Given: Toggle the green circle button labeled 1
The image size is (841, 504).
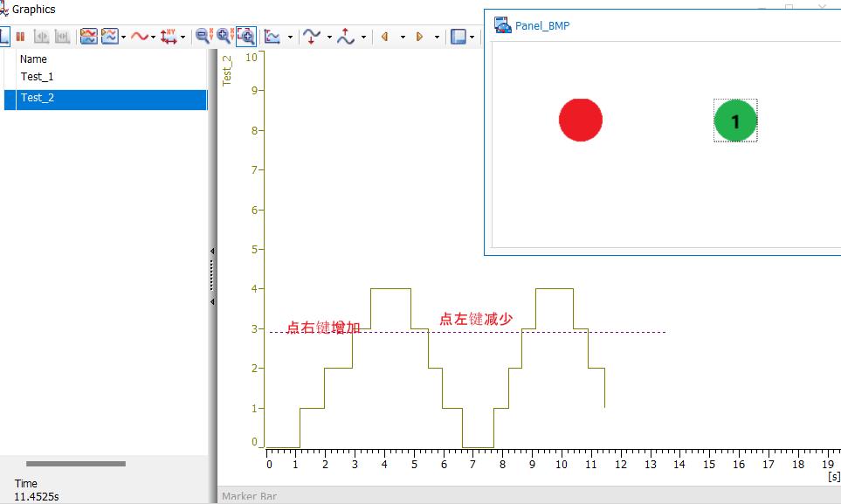Looking at the screenshot, I should tap(735, 121).
